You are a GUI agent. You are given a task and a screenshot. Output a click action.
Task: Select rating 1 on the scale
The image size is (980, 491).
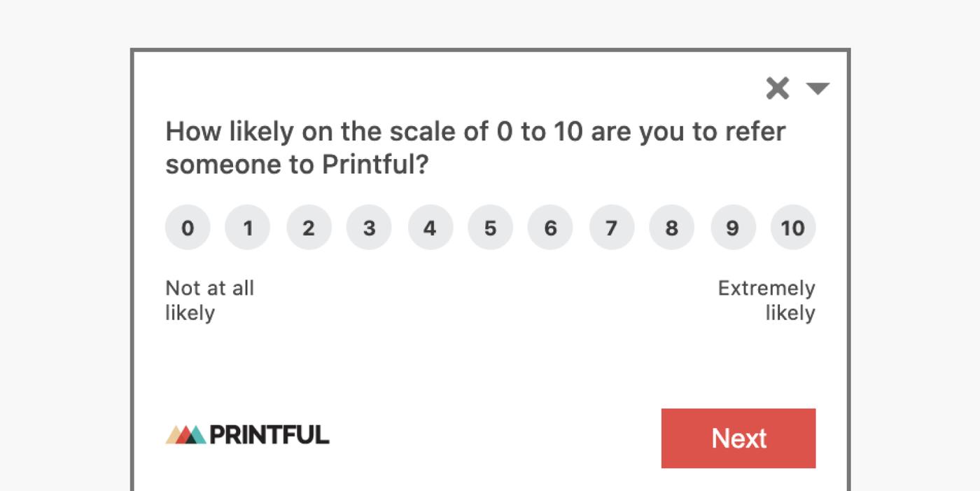(248, 227)
